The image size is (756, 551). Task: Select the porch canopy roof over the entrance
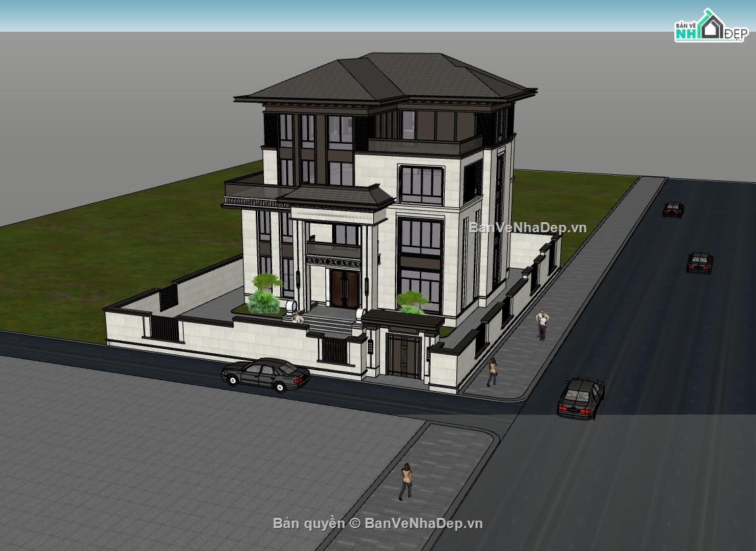click(x=341, y=196)
